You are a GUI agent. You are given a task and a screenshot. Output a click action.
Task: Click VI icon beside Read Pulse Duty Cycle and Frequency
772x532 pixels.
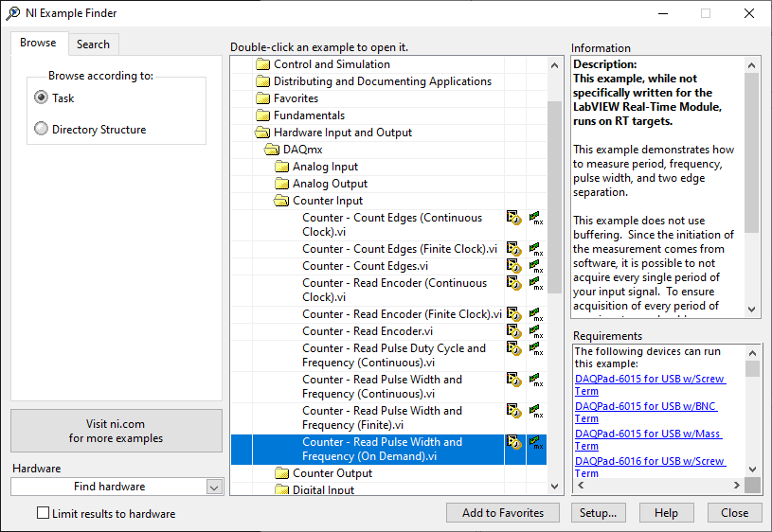coord(514,348)
